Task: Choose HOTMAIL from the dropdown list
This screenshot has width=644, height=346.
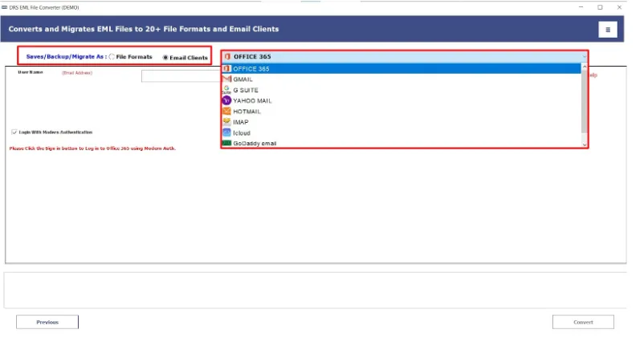Action: (x=401, y=112)
